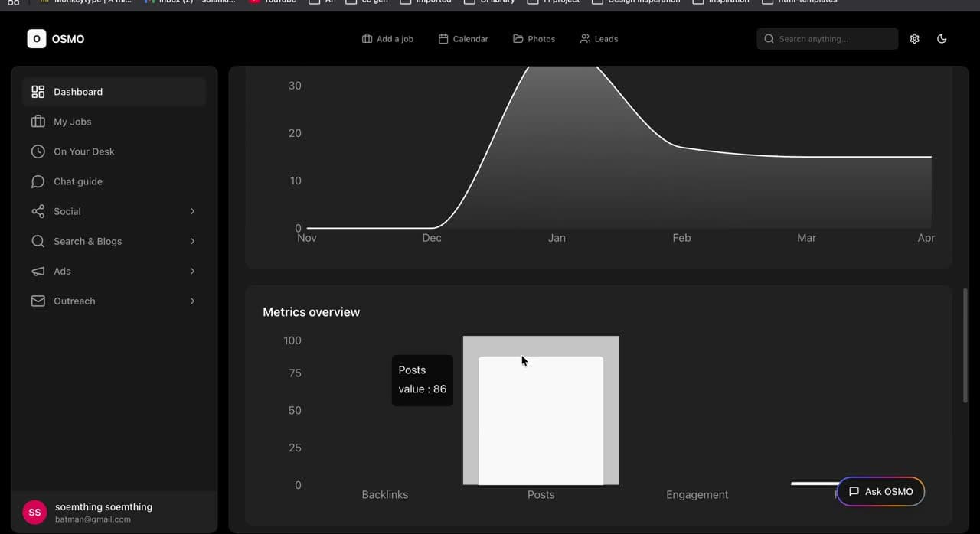Click the Social share icon
This screenshot has height=534, width=980.
pos(38,211)
